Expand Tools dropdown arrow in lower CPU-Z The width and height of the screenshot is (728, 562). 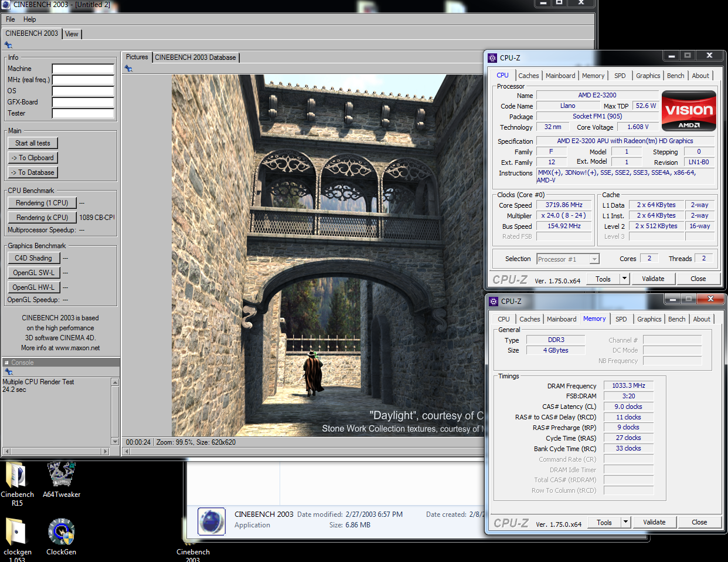625,523
